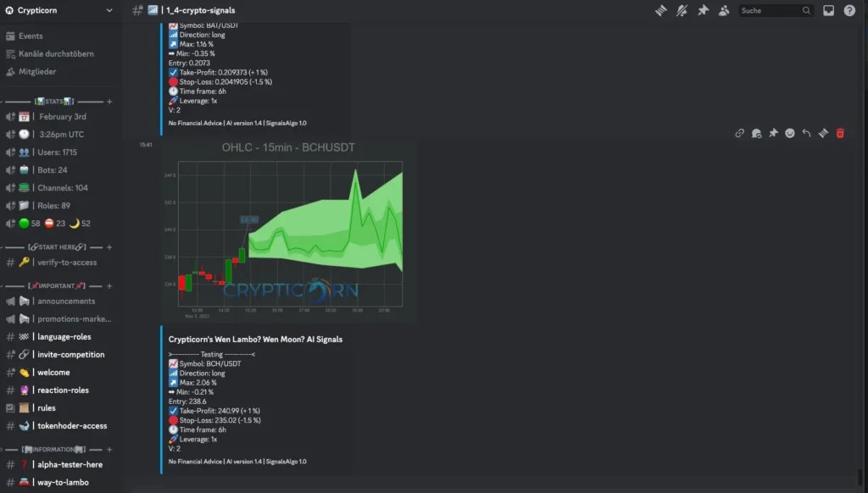Click Stop-Loss: 0.2041905 line
This screenshot has width=868, height=493.
[x=220, y=82]
